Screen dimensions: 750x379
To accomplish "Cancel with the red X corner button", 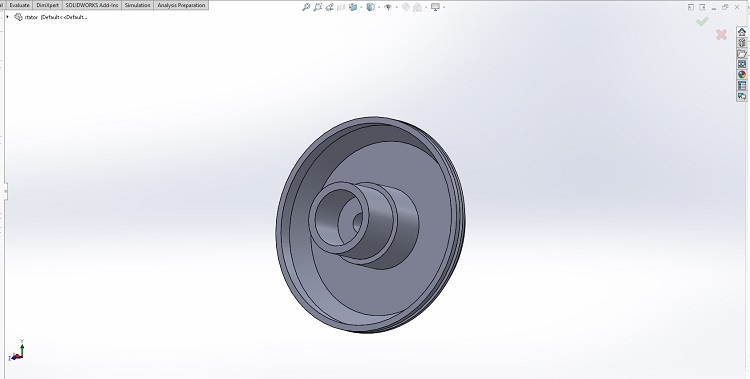I will pyautogui.click(x=721, y=34).
